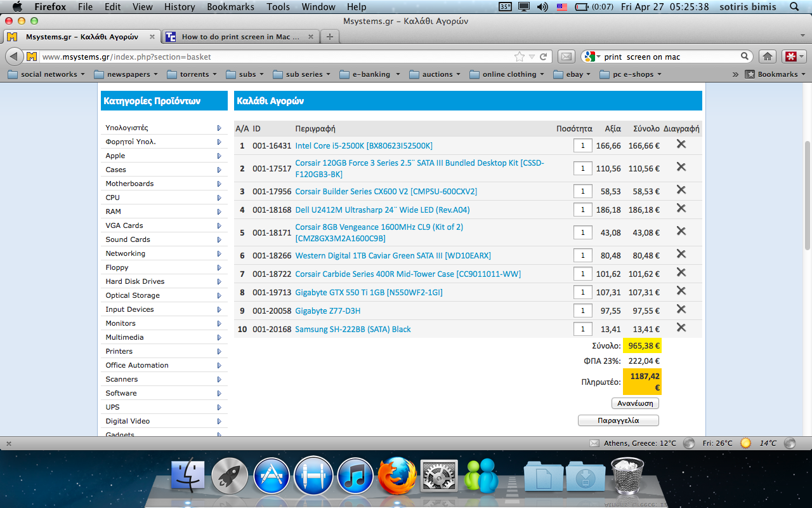The width and height of the screenshot is (812, 508).
Task: Open the Apple category in sidebar
Action: pyautogui.click(x=115, y=156)
